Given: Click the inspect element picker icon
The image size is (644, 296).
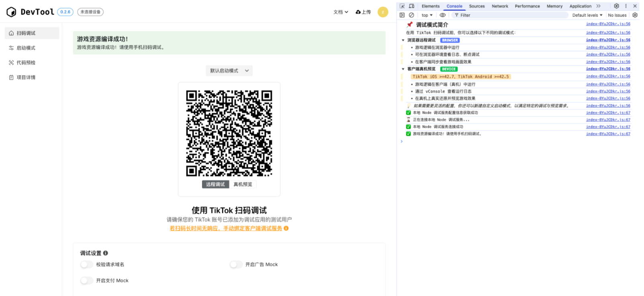Looking at the screenshot, I should point(402,6).
